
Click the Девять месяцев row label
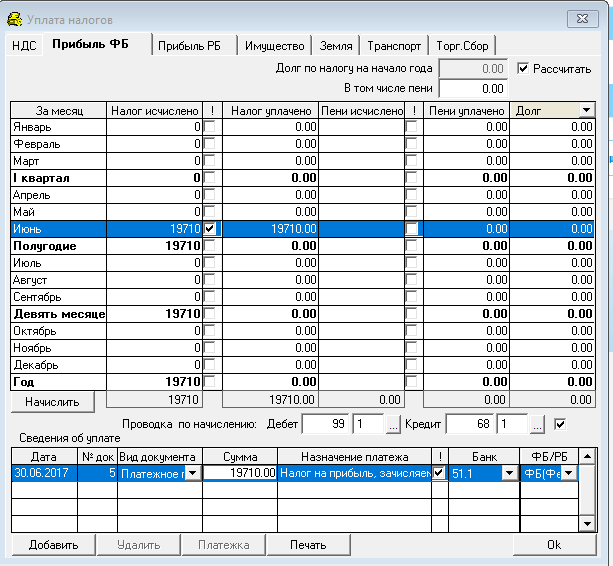[x=59, y=314]
